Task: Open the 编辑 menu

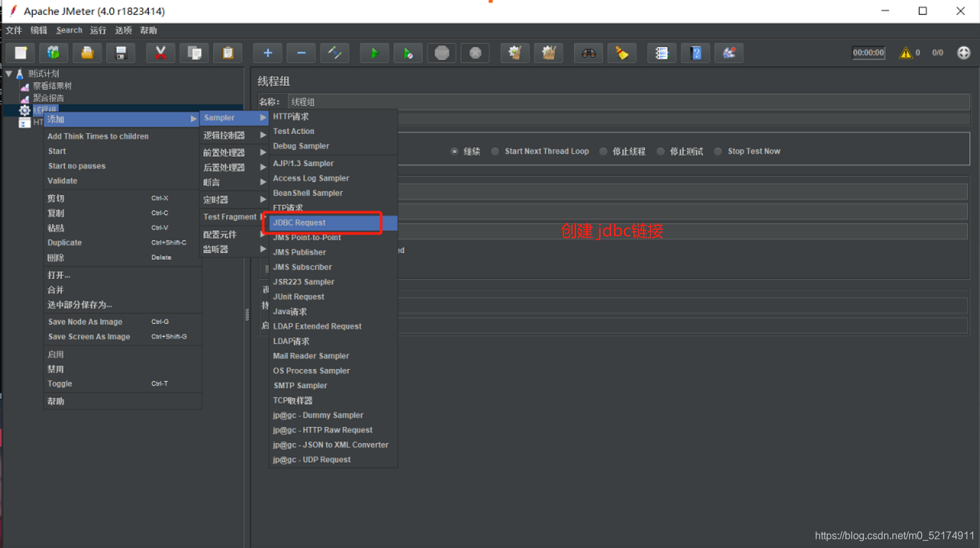Action: pos(39,30)
